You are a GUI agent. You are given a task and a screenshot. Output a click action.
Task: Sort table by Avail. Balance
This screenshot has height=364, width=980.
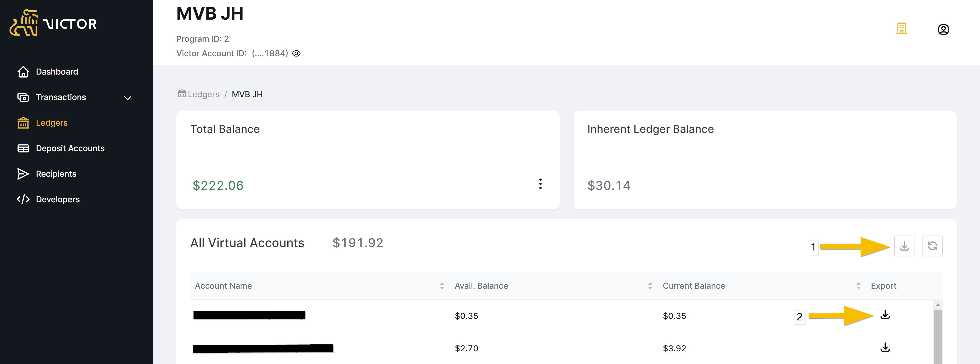pos(650,286)
